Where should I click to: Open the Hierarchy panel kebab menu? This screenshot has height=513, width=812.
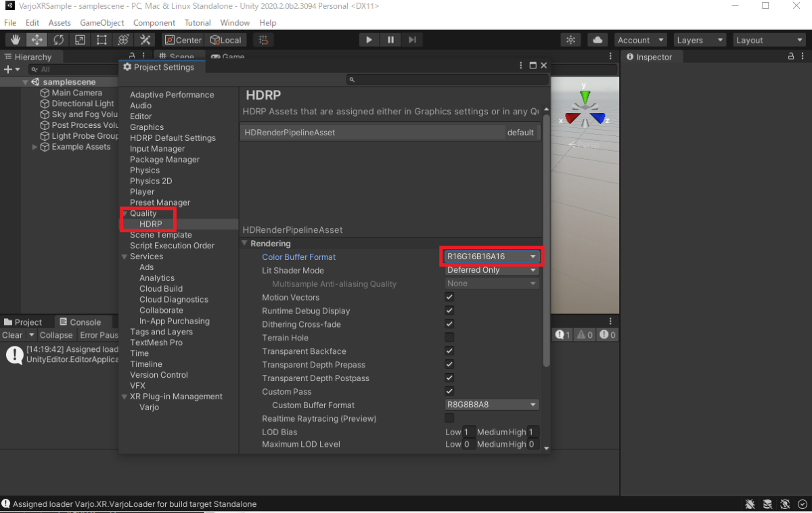(143, 57)
